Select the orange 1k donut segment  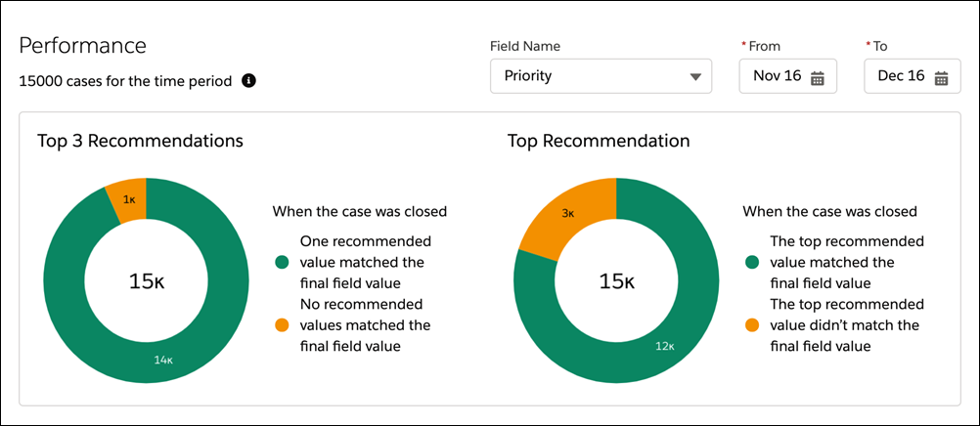coord(128,198)
